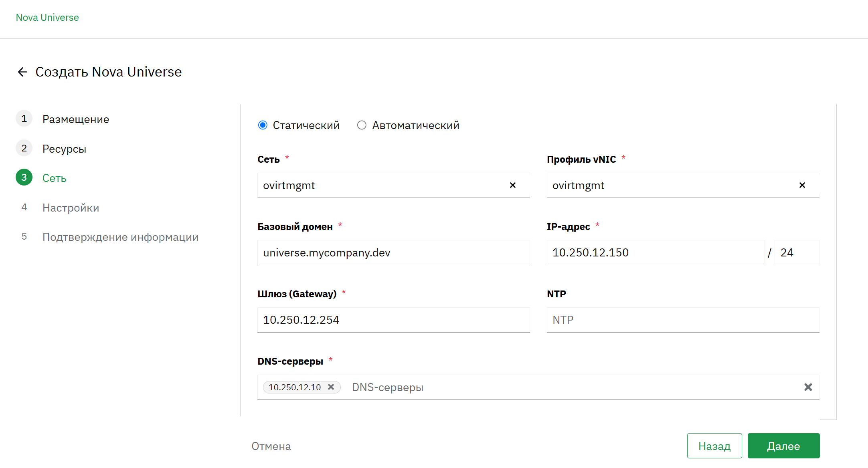Focus the IP-адрес field with 10.250.12.150

pyautogui.click(x=656, y=252)
